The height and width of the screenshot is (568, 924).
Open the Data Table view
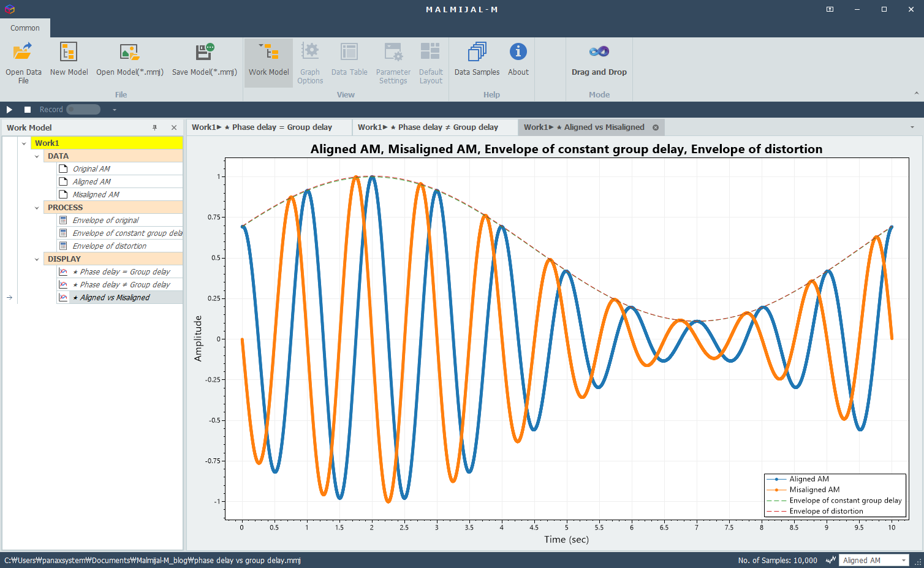[349, 59]
